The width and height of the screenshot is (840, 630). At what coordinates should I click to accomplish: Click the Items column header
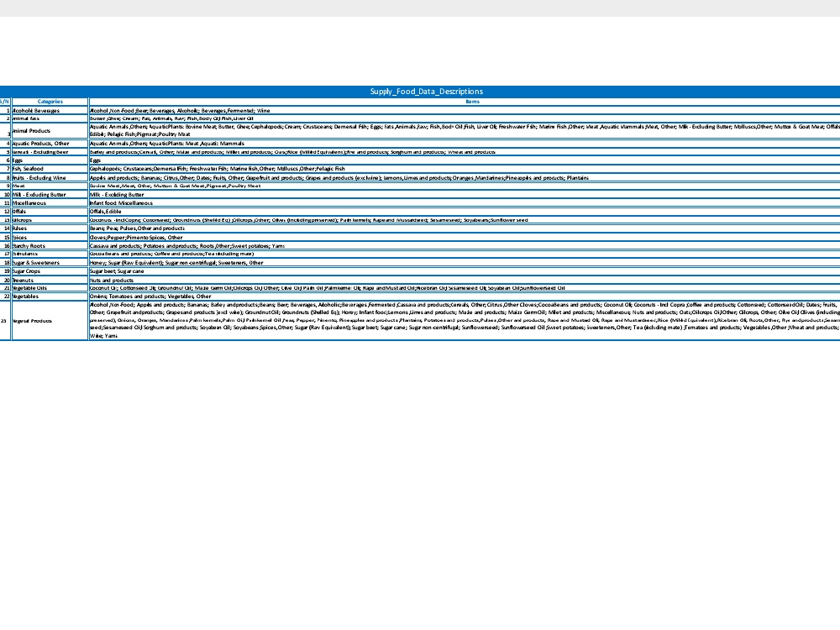pyautogui.click(x=465, y=102)
